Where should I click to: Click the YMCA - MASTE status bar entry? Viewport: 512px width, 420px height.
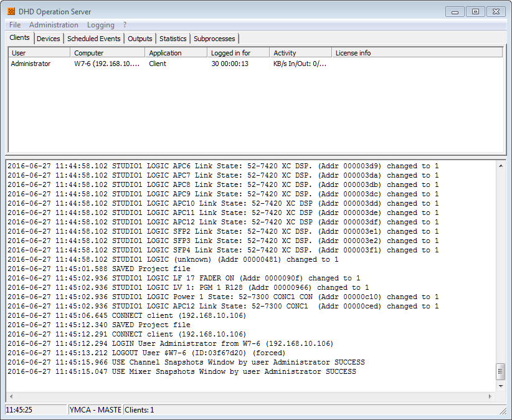click(95, 409)
